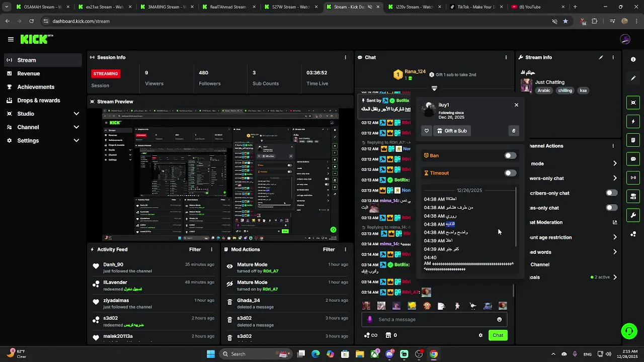Toggle the document widget icon in right toolbar

tap(633, 140)
